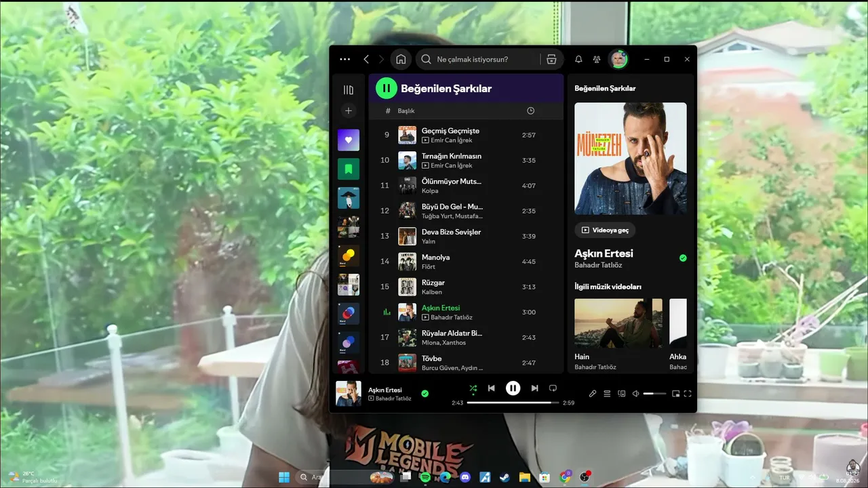Open the miniplayer icon
868x488 pixels.
(675, 393)
